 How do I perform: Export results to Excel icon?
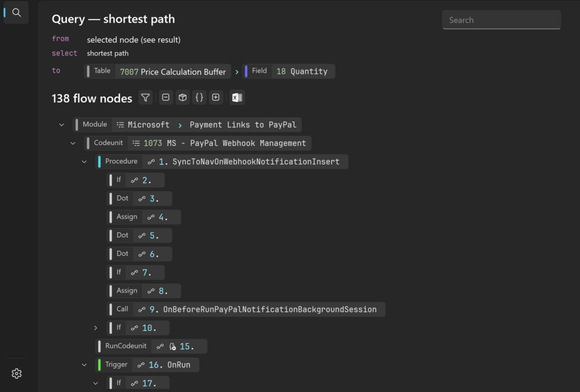click(x=237, y=98)
